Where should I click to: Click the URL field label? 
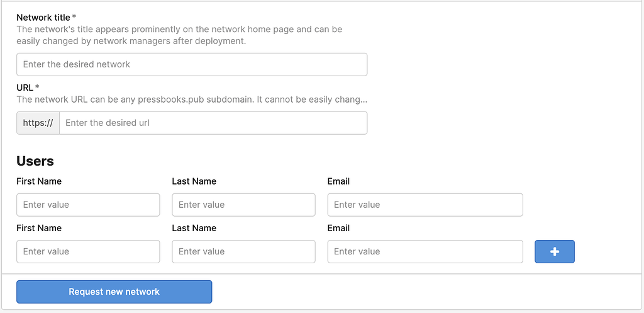point(28,87)
